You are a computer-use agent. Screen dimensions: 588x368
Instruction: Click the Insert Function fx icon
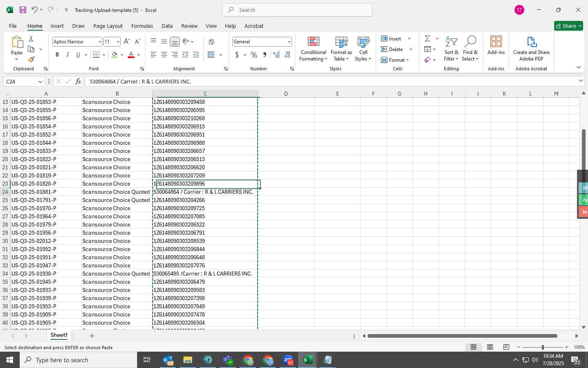[78, 81]
